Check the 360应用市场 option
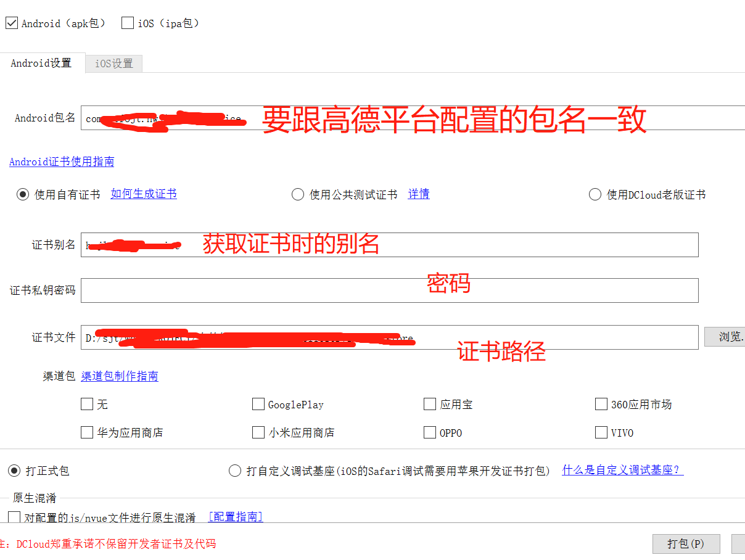 click(601, 404)
